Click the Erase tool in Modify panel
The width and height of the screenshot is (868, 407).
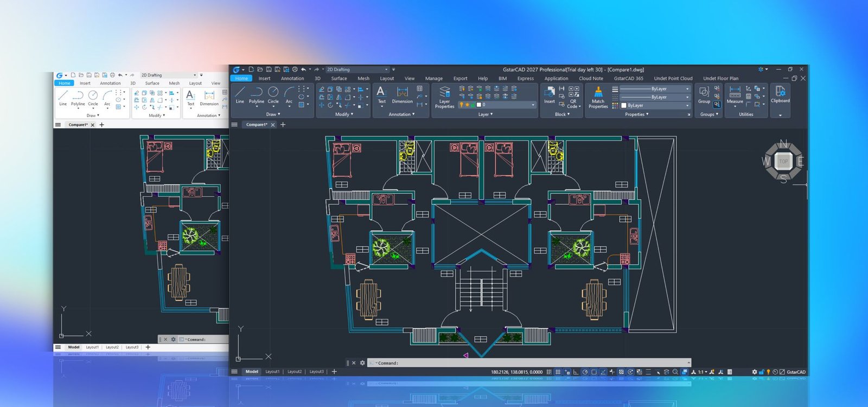pyautogui.click(x=322, y=89)
